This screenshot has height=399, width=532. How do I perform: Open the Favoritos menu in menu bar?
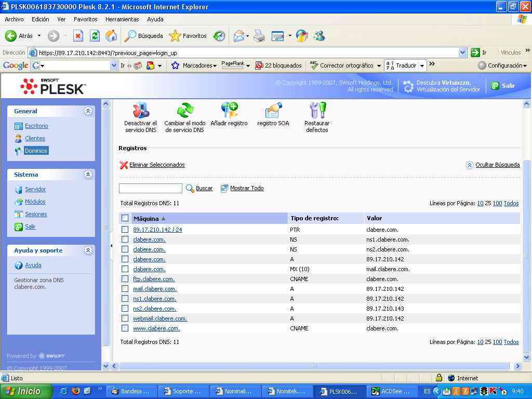[x=86, y=19]
